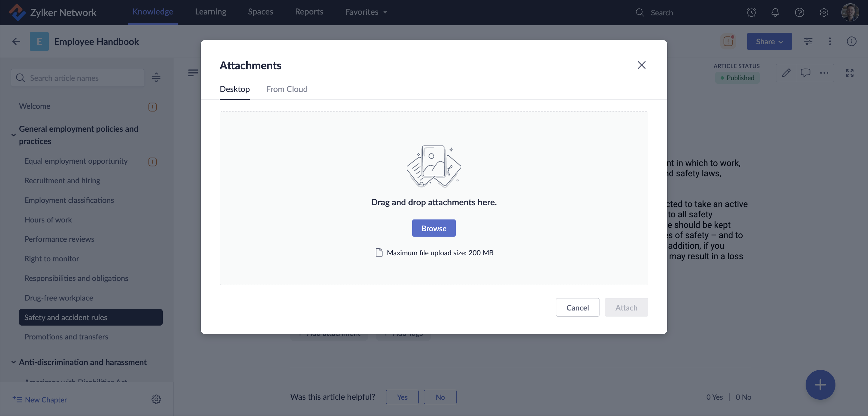
Task: Switch to the From Cloud tab
Action: point(286,89)
